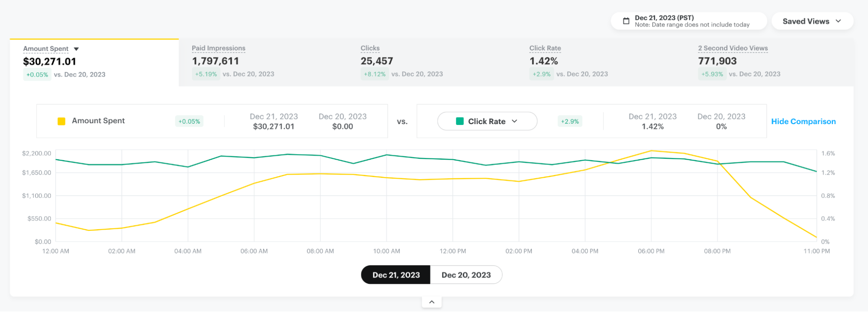Click the +2.9% badge beside Click Rate dropdown
The width and height of the screenshot is (868, 312).
[x=570, y=122]
